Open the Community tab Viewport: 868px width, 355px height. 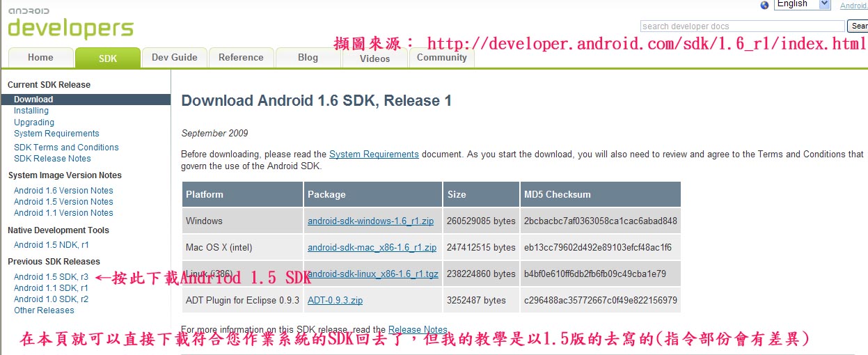442,58
